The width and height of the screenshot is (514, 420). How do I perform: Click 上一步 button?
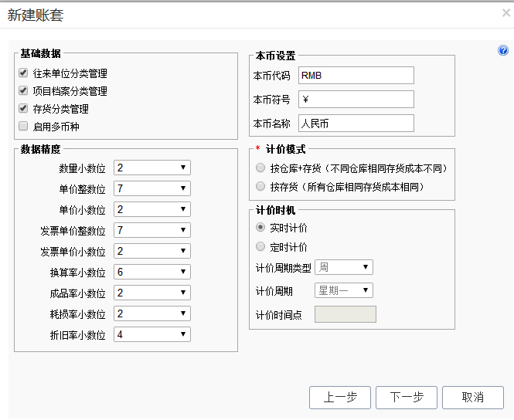coord(340,398)
